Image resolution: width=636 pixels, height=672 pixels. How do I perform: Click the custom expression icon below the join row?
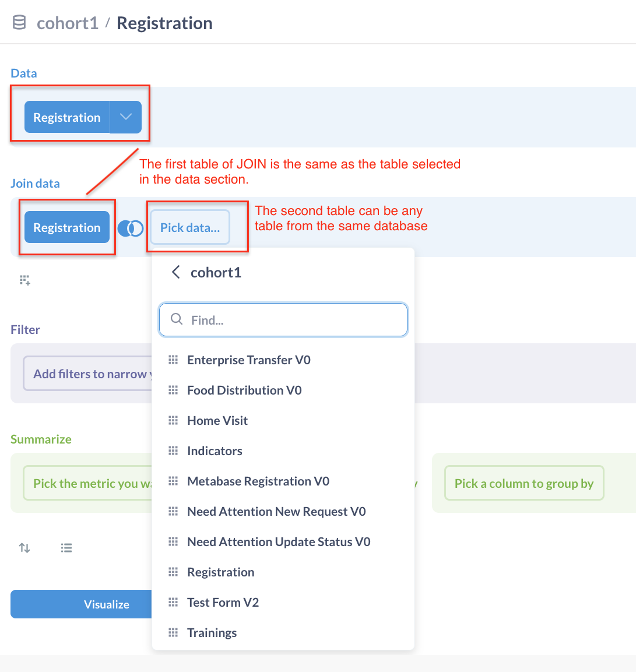click(x=24, y=280)
